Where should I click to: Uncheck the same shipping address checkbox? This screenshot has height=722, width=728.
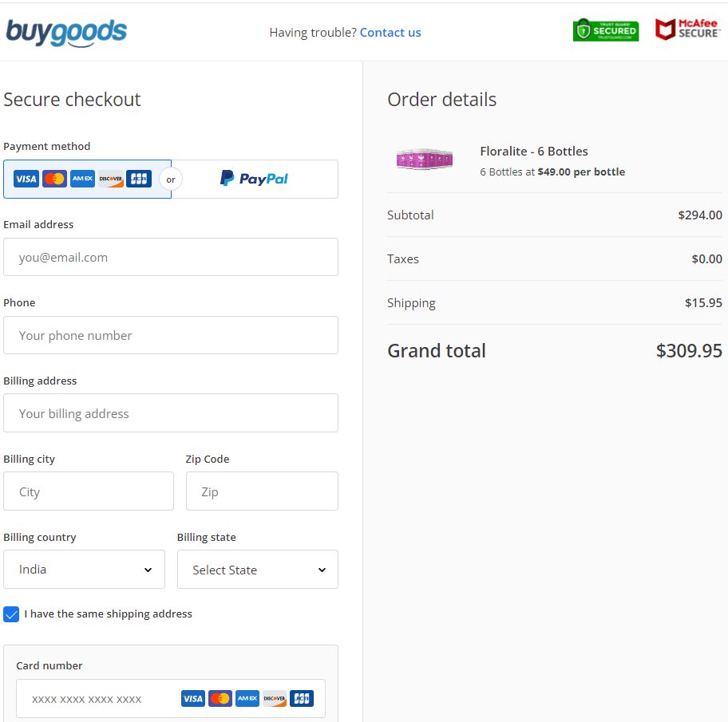[x=11, y=614]
